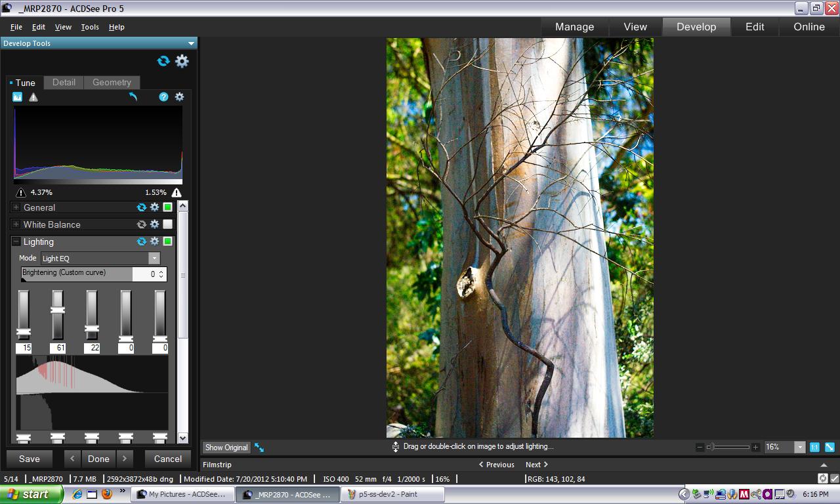840x504 pixels.
Task: Click the blue undo arrow icon
Action: click(133, 97)
